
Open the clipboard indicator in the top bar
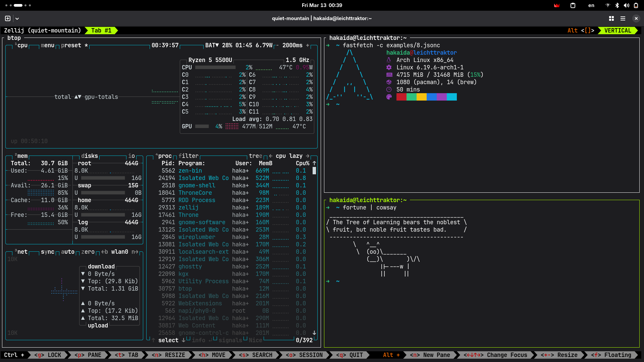point(573,5)
